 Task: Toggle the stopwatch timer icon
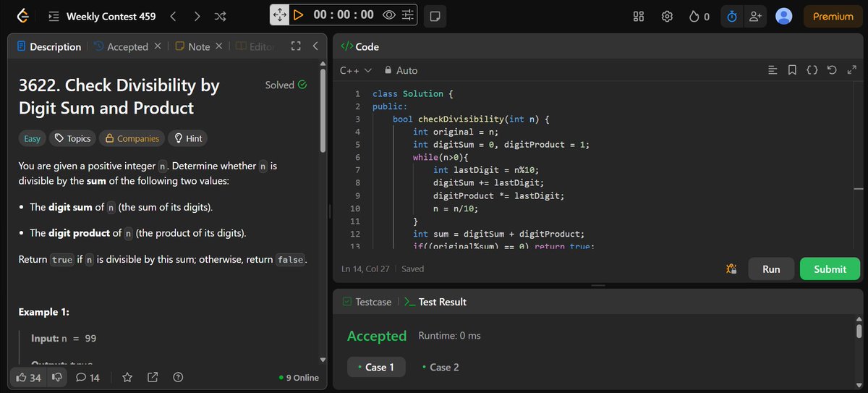click(x=732, y=16)
